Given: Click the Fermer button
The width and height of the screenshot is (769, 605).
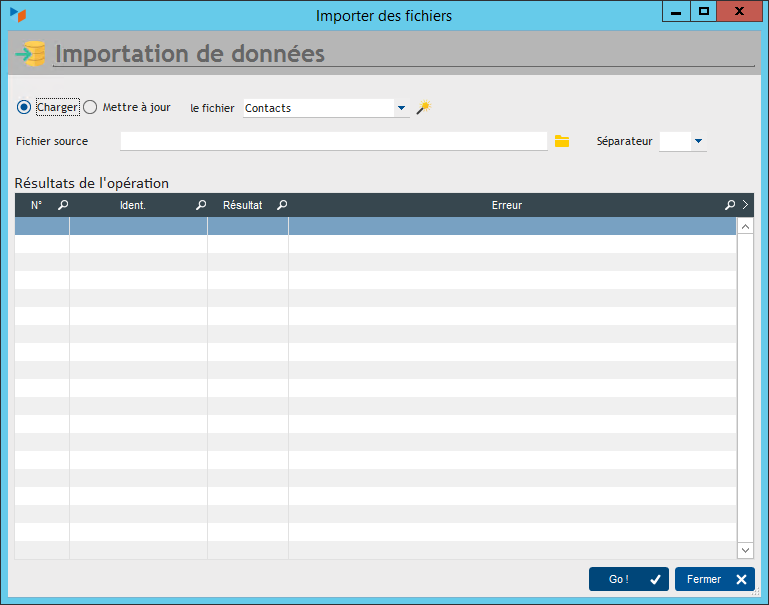Looking at the screenshot, I should click(x=714, y=579).
